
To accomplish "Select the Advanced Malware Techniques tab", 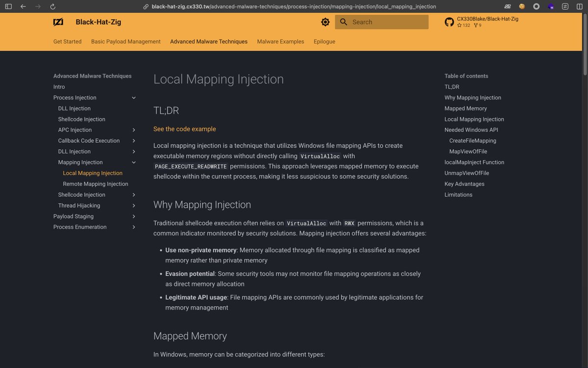I will click(x=209, y=42).
